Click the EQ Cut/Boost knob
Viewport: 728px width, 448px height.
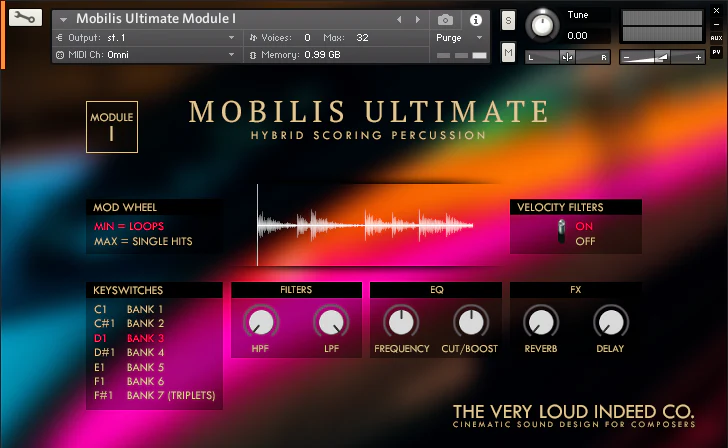tap(471, 322)
